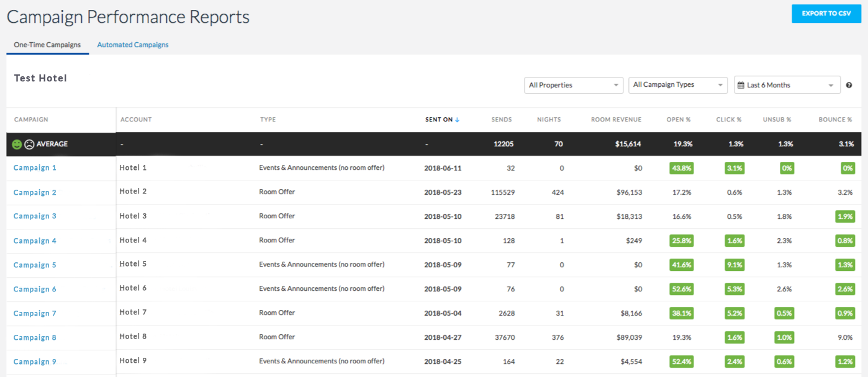Sort by the SENT ON column header
Viewport: 868px width, 377px height.
pyautogui.click(x=442, y=120)
